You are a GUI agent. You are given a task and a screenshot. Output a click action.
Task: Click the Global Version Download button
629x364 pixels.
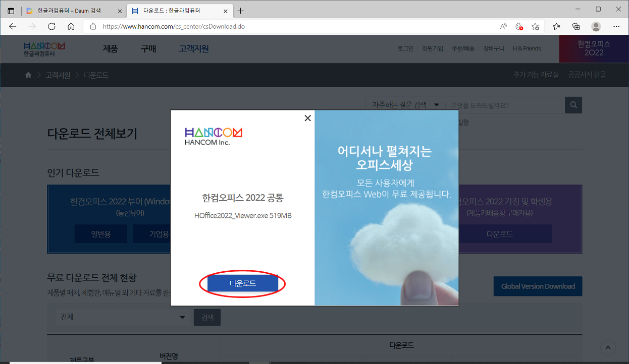coord(538,286)
